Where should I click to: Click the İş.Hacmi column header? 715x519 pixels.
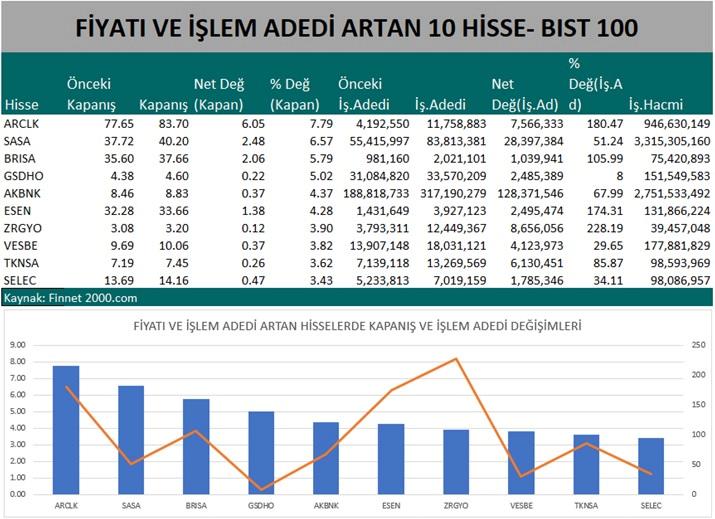(656, 105)
